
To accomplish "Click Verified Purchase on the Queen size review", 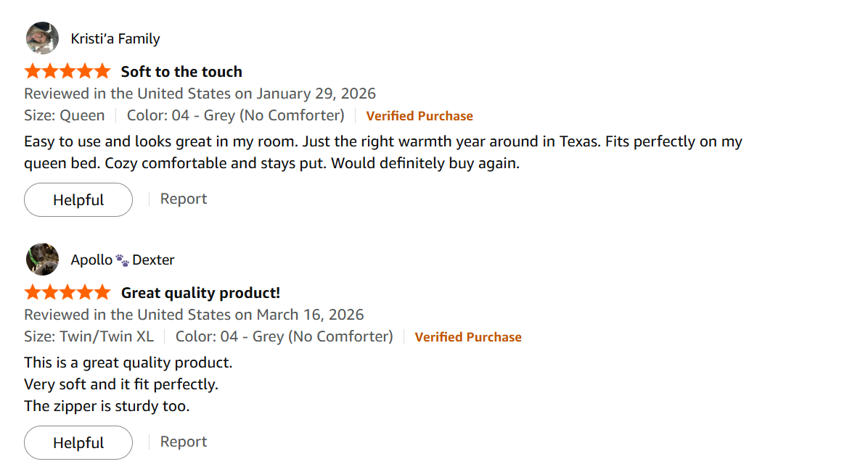I will coord(419,116).
